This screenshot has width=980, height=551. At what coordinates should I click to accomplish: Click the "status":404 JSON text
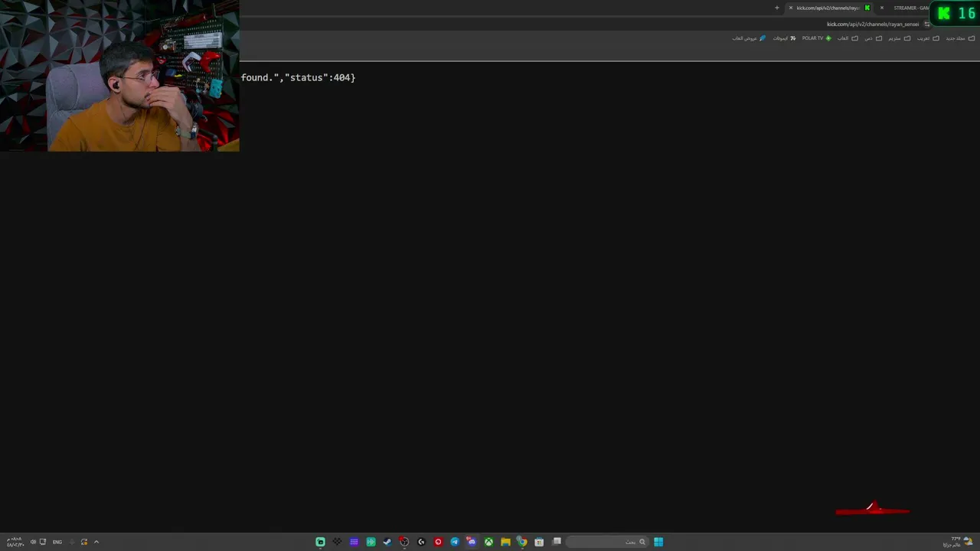coord(319,77)
